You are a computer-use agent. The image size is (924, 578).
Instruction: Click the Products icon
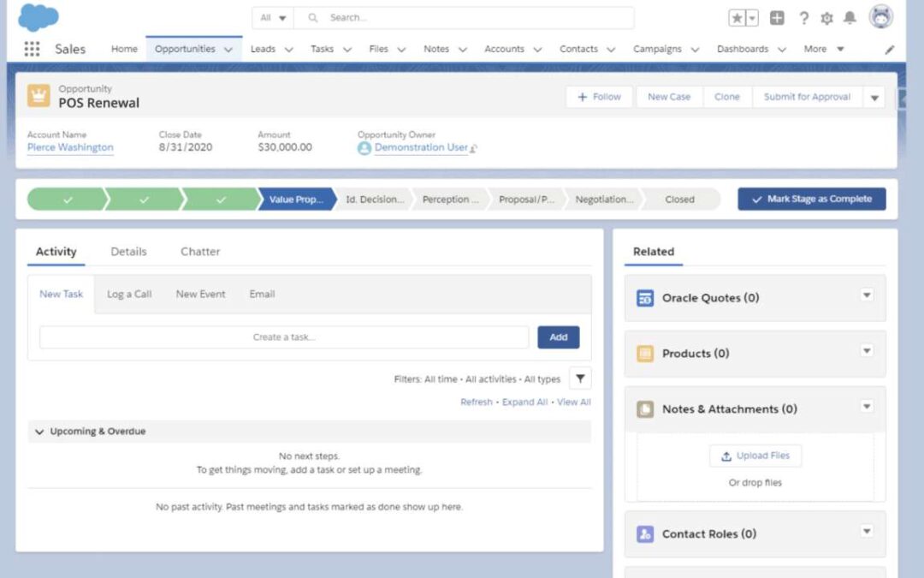tap(645, 354)
